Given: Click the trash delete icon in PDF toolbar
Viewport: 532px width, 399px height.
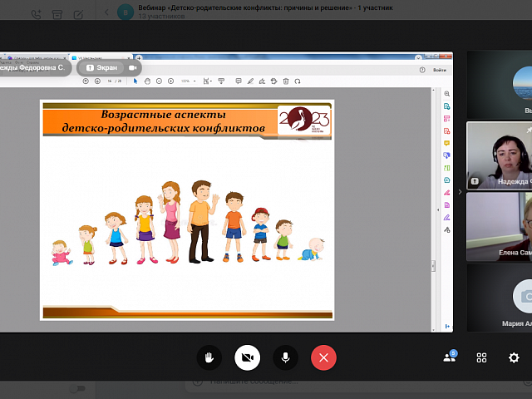Looking at the screenshot, I should click(285, 81).
